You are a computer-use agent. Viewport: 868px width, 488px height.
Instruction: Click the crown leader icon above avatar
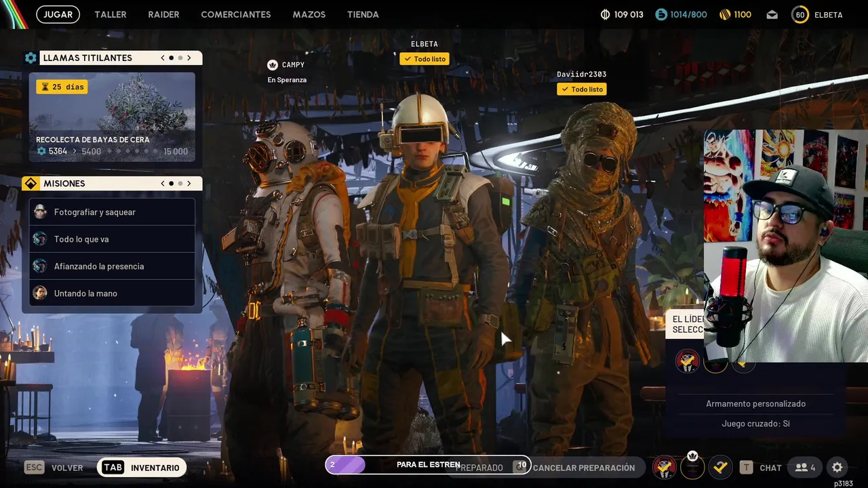coord(692,456)
